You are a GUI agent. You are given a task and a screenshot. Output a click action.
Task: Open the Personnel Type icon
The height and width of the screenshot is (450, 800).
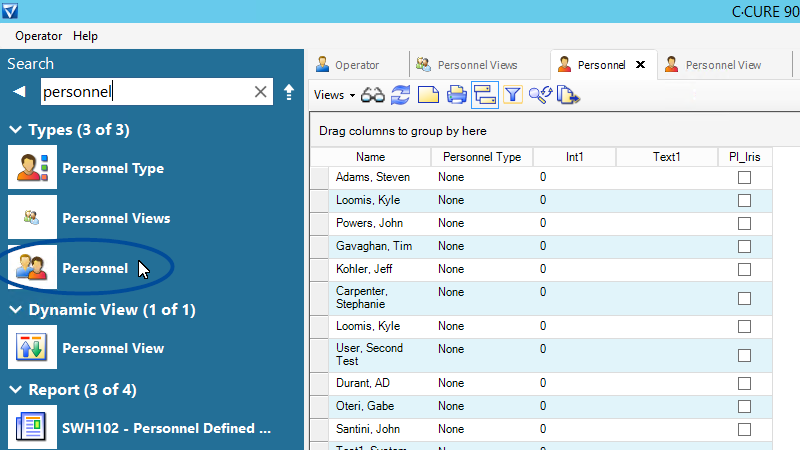[32, 168]
